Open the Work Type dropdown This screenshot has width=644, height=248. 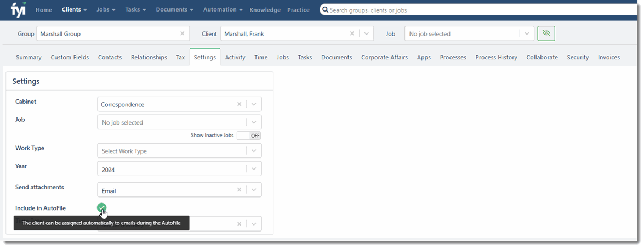(254, 150)
